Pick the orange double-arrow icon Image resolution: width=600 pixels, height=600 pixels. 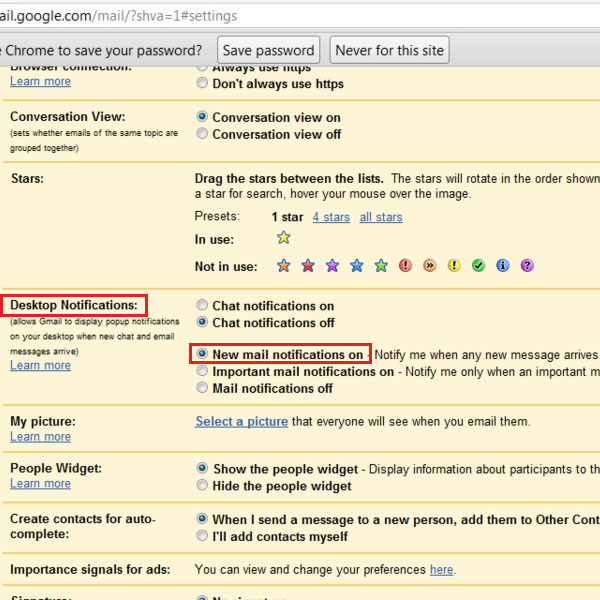430,265
